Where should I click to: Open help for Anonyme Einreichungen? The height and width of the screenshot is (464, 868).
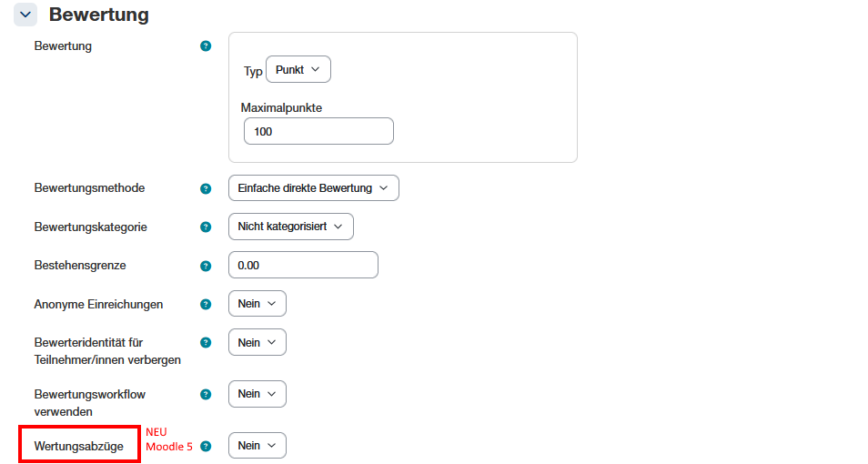pyautogui.click(x=206, y=305)
